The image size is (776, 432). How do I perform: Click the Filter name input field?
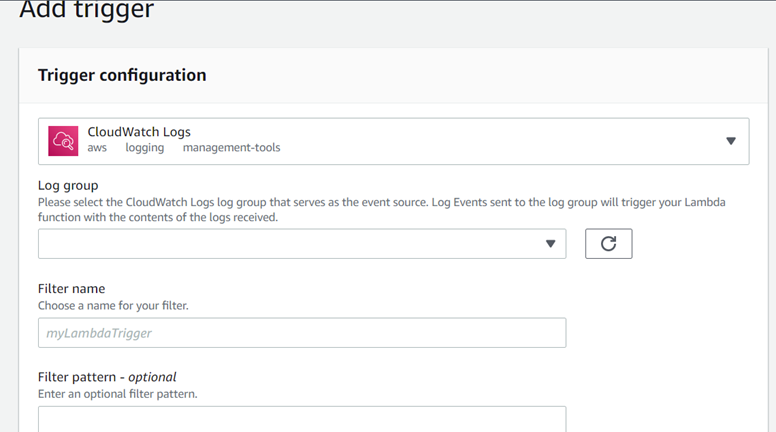coord(302,333)
